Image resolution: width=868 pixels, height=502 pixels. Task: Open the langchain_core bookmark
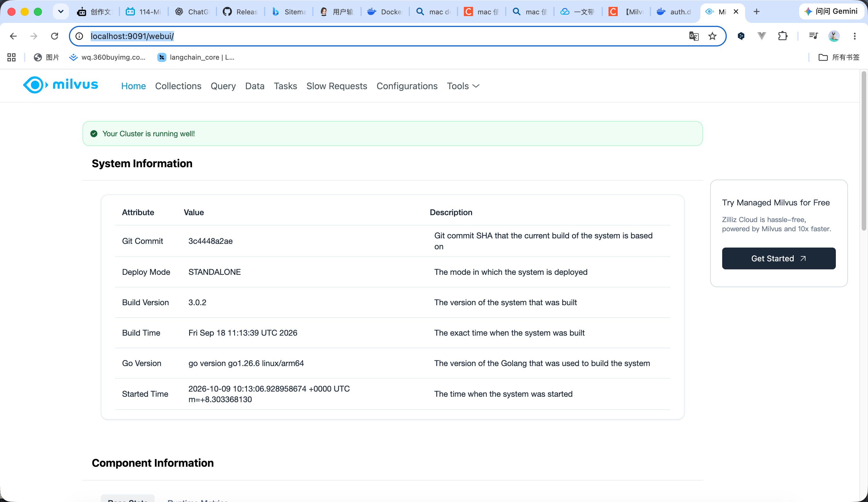(x=196, y=57)
